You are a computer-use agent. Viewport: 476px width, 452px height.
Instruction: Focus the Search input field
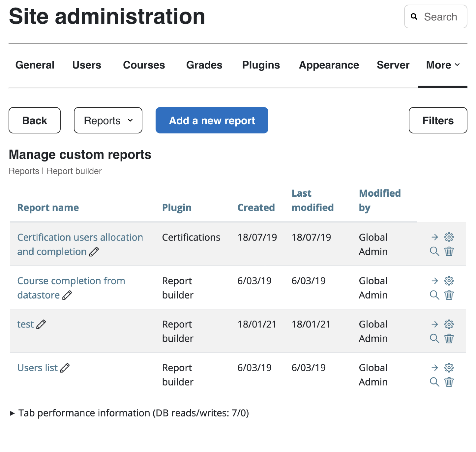(436, 16)
